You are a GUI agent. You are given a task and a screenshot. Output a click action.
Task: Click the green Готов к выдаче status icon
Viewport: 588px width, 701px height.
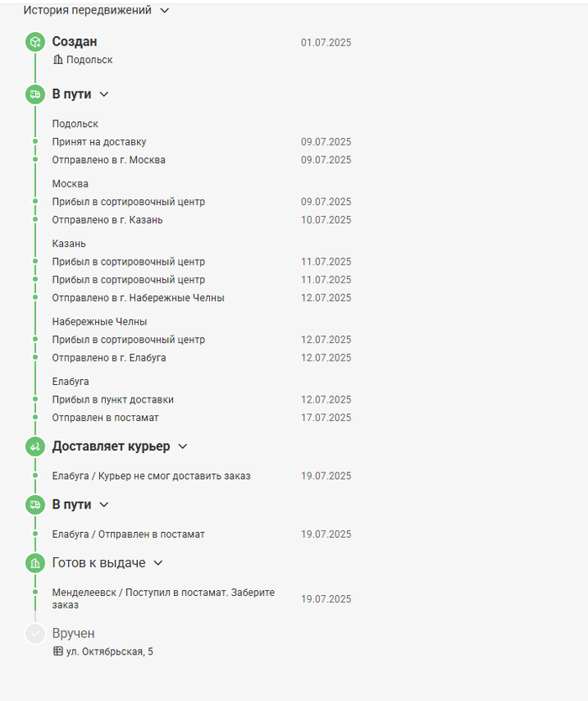pyautogui.click(x=34, y=563)
